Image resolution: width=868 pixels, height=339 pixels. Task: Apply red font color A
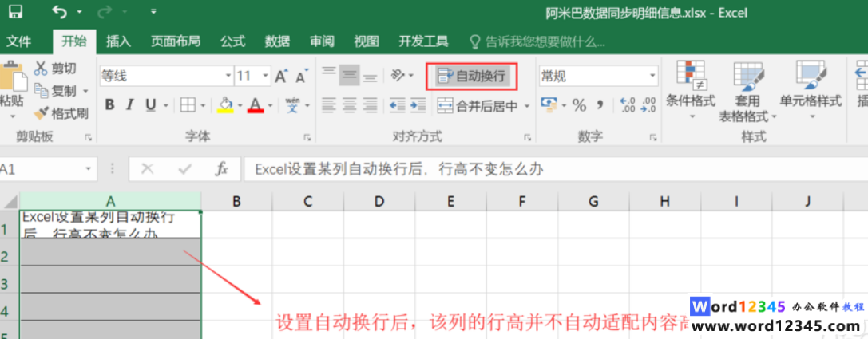[256, 104]
